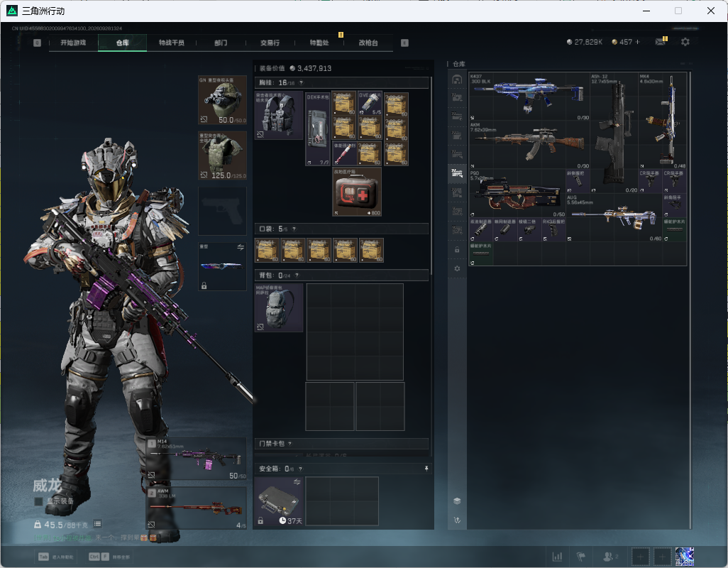
Task: Click the warehouse sort icon
Action: click(x=457, y=520)
